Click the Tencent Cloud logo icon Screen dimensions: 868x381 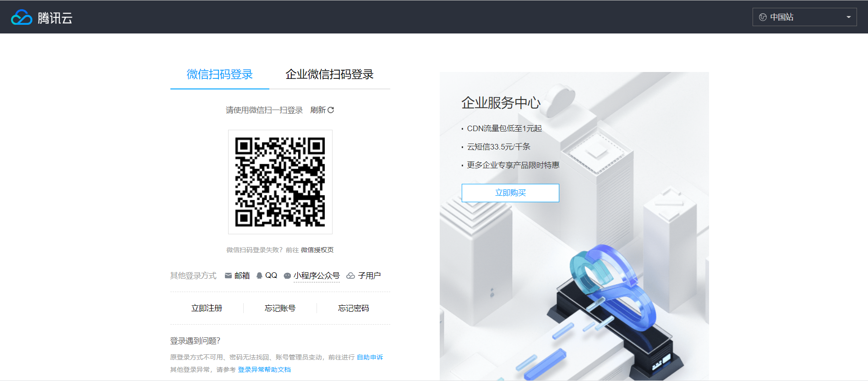(22, 17)
